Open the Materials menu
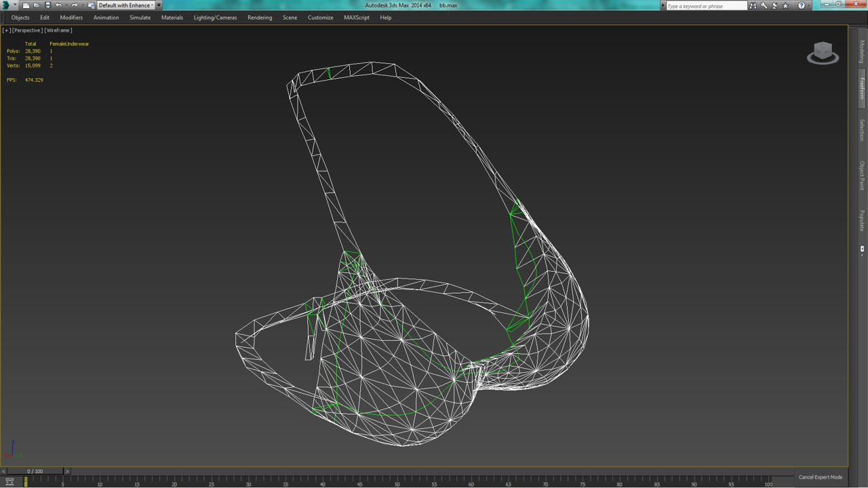The image size is (868, 488). click(x=172, y=18)
